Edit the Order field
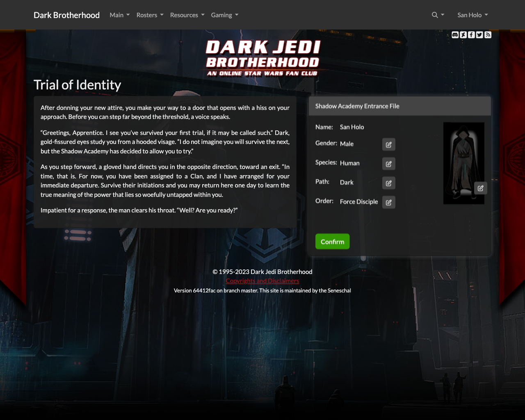The image size is (525, 420). pyautogui.click(x=389, y=202)
